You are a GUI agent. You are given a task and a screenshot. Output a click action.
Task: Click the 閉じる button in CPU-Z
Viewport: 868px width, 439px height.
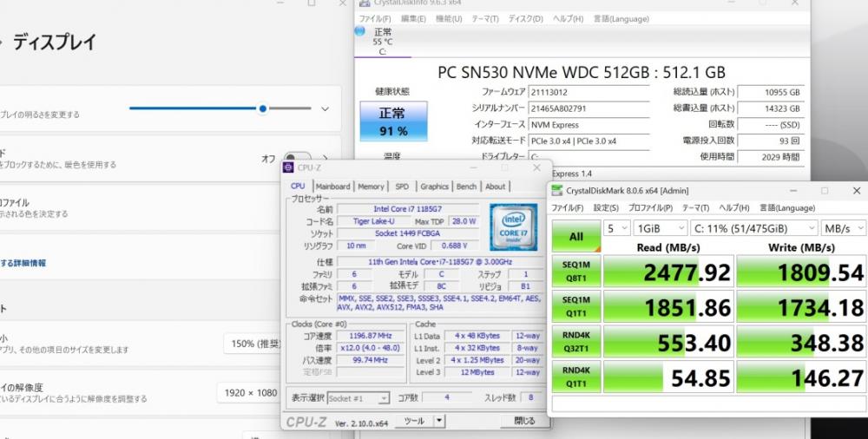[x=524, y=422]
